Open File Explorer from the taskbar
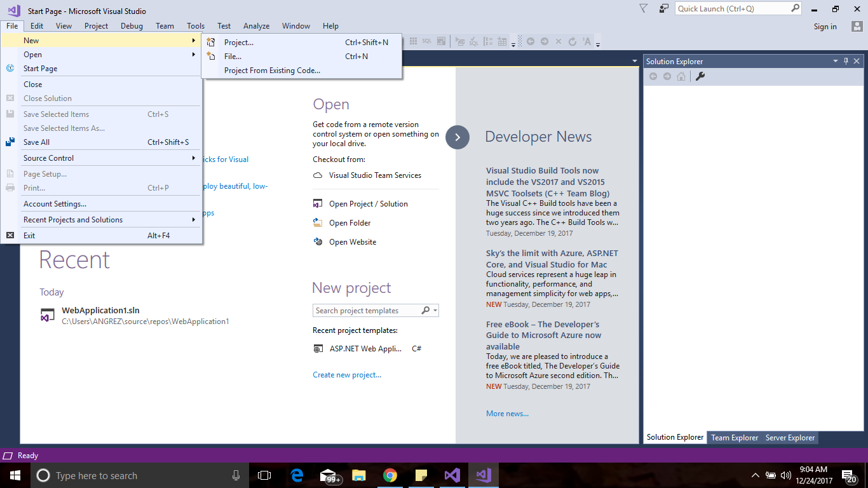Image resolution: width=868 pixels, height=488 pixels. [x=359, y=475]
